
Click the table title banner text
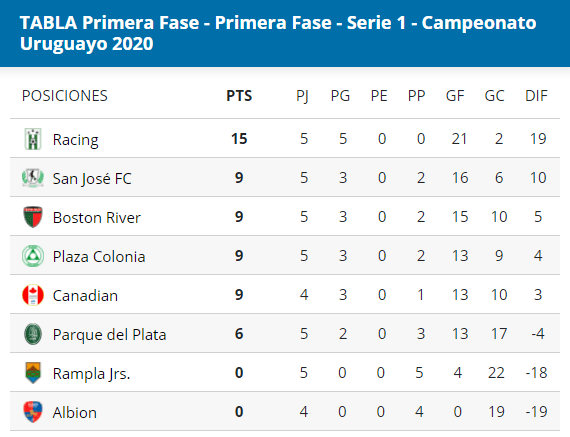point(278,33)
